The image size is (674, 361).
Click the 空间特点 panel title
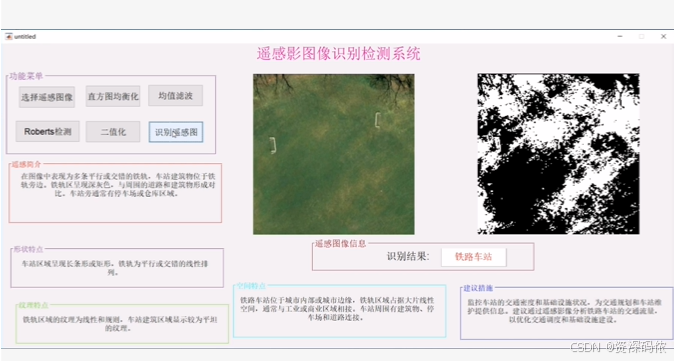point(252,286)
